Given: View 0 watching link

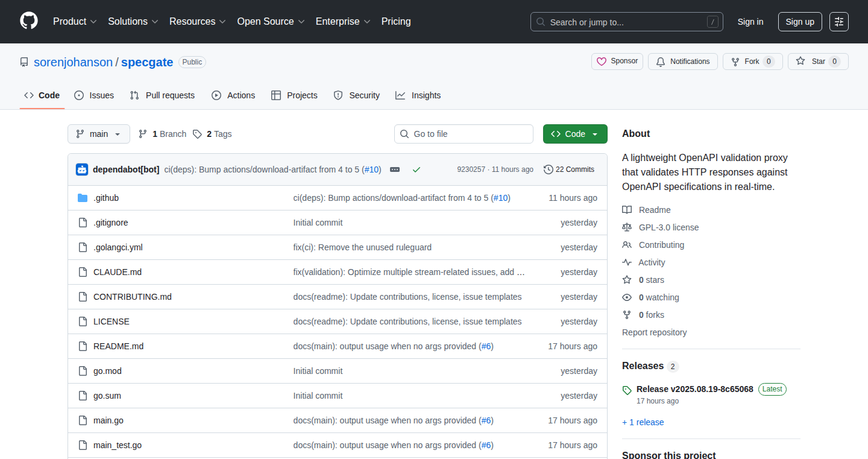Looking at the screenshot, I should point(650,297).
